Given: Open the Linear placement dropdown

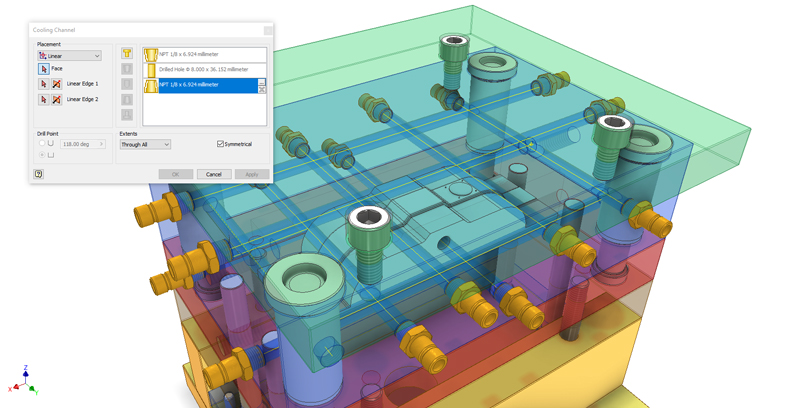Looking at the screenshot, I should (x=69, y=56).
